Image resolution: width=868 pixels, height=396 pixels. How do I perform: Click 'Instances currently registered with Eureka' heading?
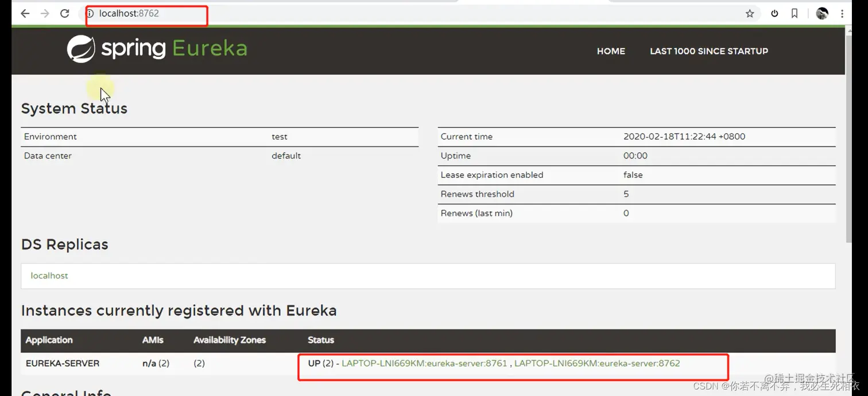point(179,311)
